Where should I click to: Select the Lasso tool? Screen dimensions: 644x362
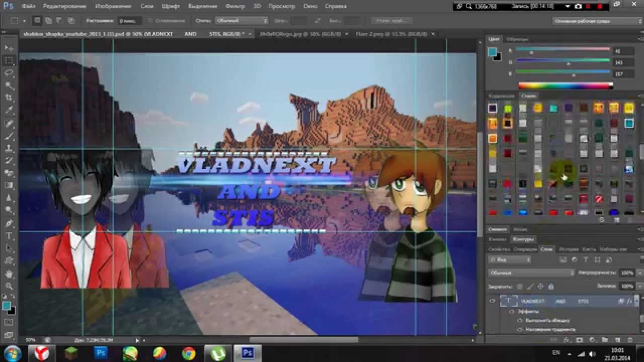(9, 73)
